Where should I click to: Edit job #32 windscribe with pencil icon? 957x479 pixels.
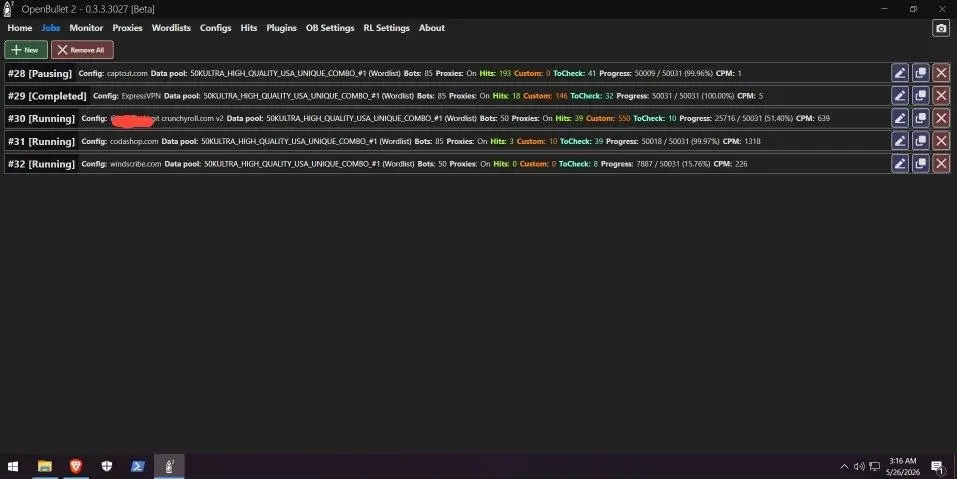coord(900,164)
